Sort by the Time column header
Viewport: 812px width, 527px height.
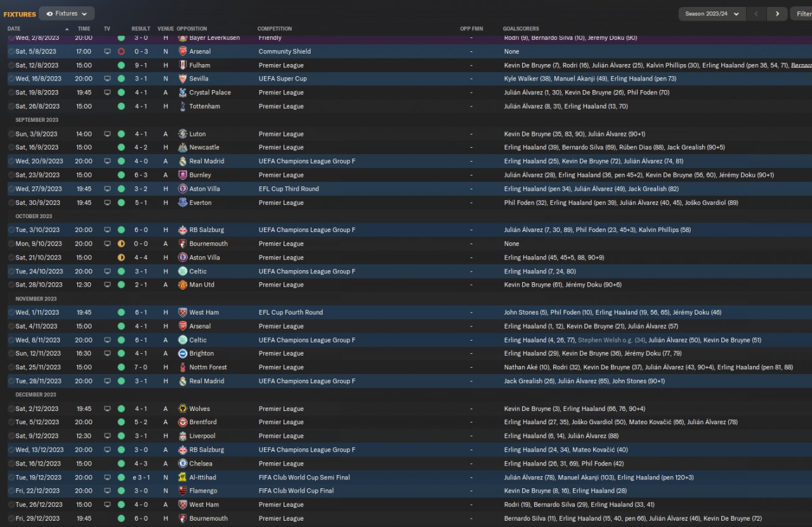84,29
